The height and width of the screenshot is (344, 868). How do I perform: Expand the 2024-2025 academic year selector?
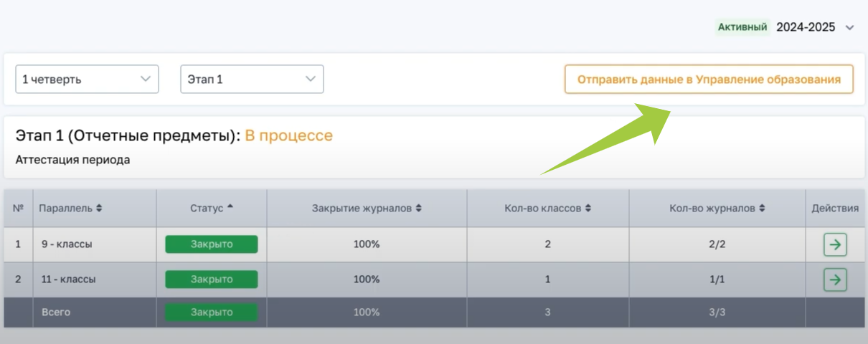point(849,28)
